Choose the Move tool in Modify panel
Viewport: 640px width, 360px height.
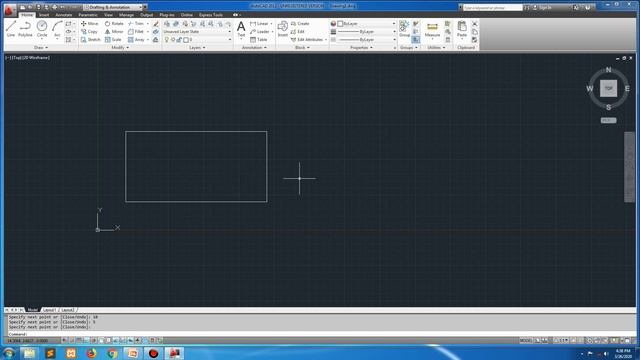click(89, 24)
